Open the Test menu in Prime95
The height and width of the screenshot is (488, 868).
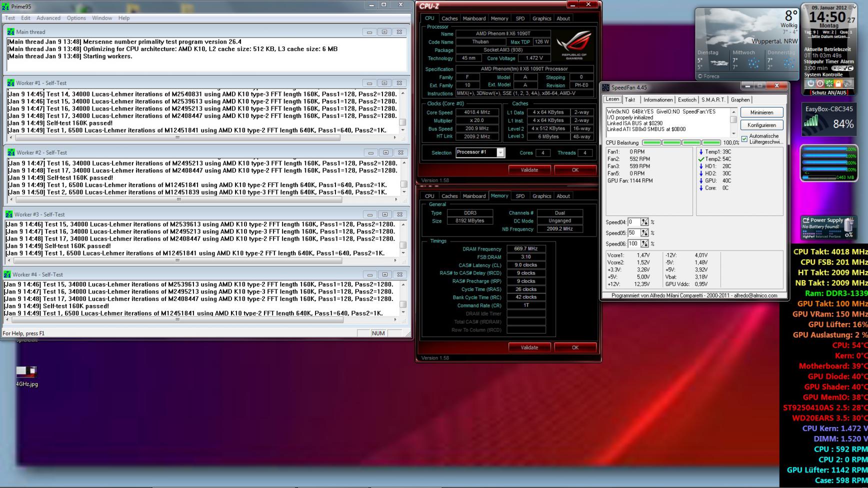10,18
